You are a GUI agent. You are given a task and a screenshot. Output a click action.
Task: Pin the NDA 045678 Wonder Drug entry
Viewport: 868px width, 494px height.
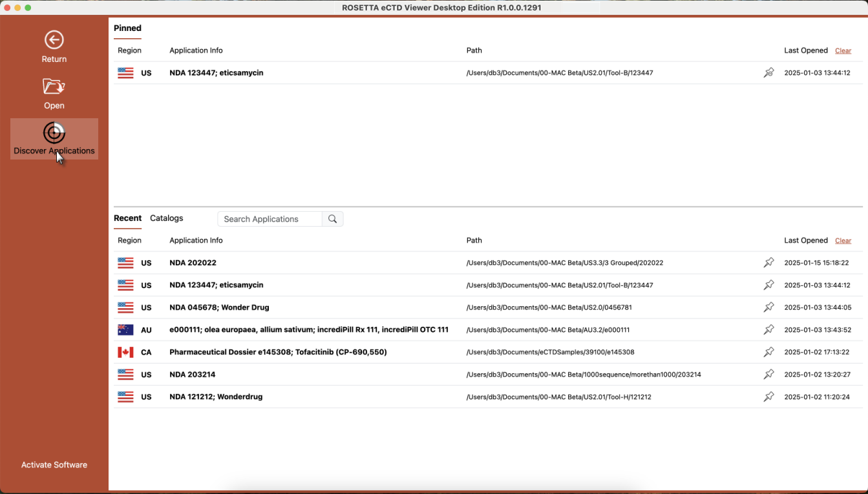[768, 307]
